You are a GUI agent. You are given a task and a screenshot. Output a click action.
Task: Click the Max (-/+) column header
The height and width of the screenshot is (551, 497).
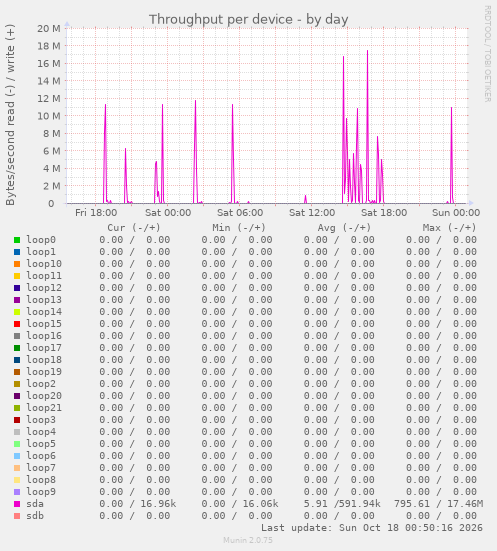[x=450, y=228]
